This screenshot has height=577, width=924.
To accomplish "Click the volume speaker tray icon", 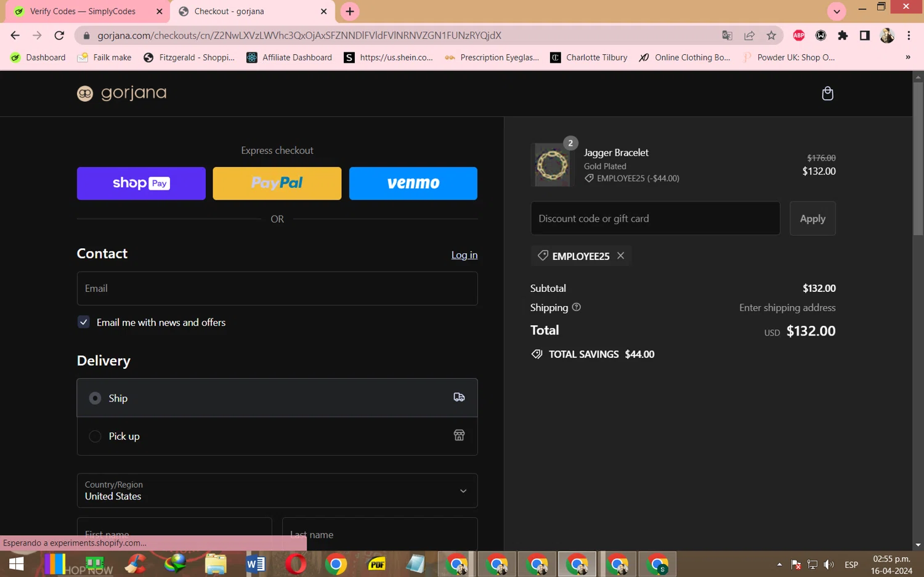I will 829,564.
